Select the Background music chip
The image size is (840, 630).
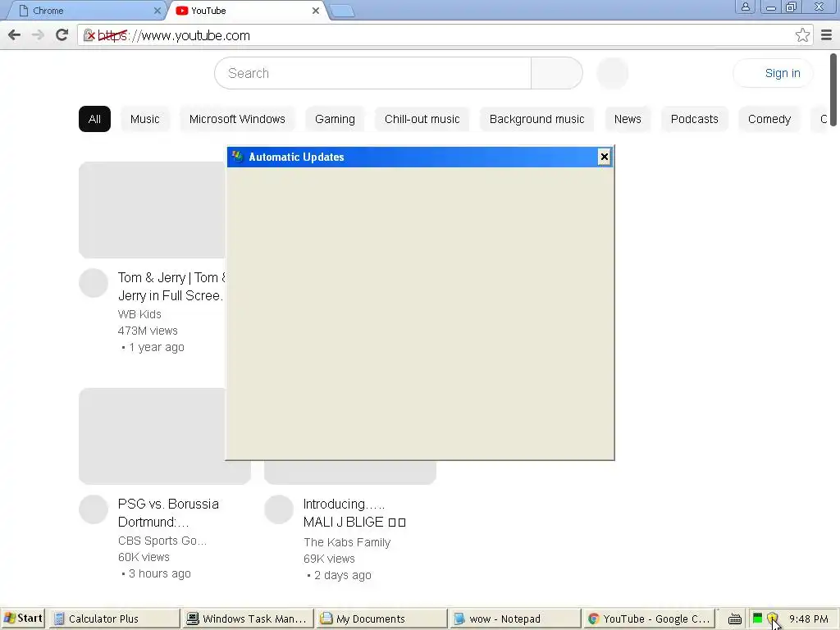[536, 119]
